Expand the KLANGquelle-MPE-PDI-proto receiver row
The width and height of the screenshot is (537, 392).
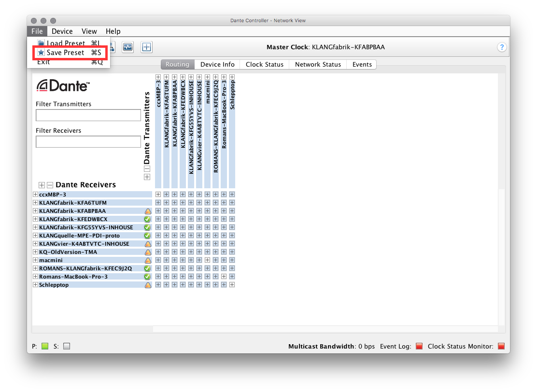tap(35, 235)
